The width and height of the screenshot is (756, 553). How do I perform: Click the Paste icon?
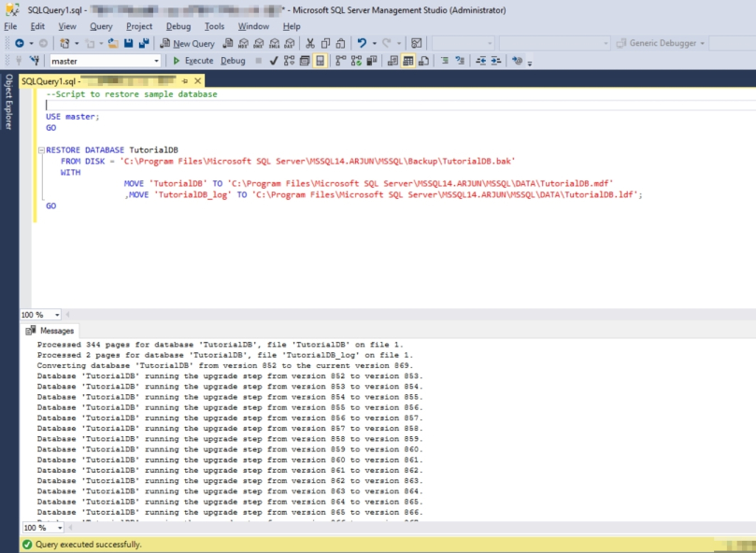pos(340,43)
